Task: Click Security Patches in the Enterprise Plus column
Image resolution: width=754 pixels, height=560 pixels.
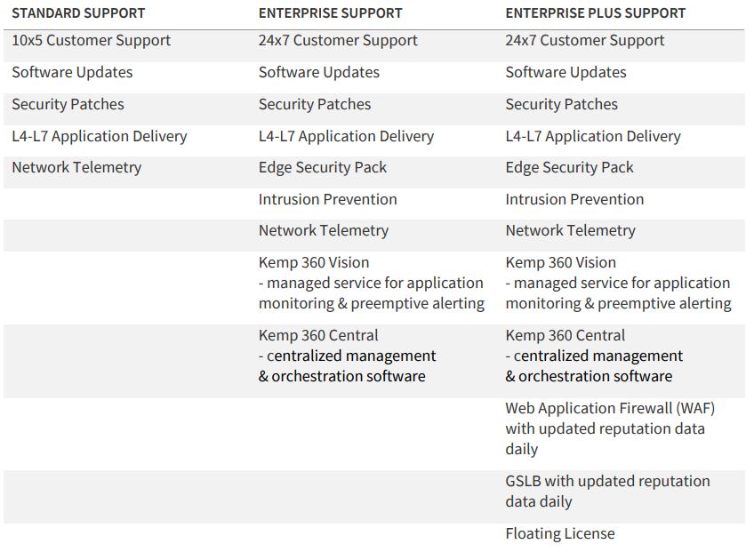Action: (561, 105)
